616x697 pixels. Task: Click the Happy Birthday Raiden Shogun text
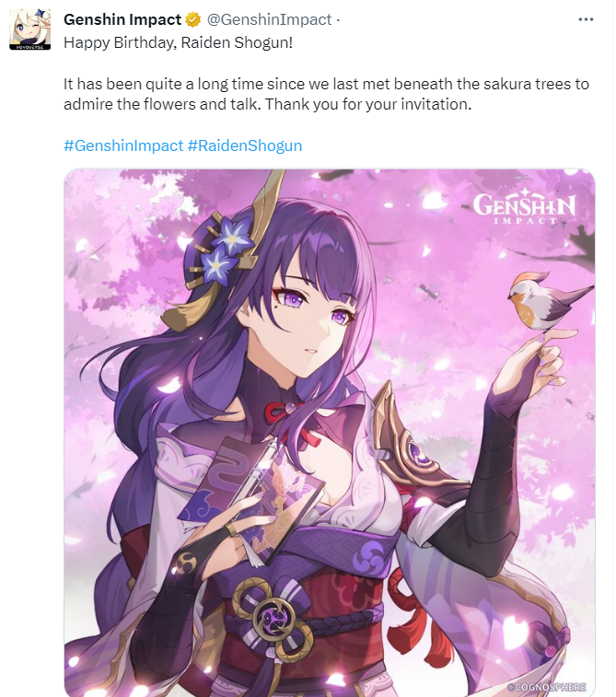(x=179, y=42)
